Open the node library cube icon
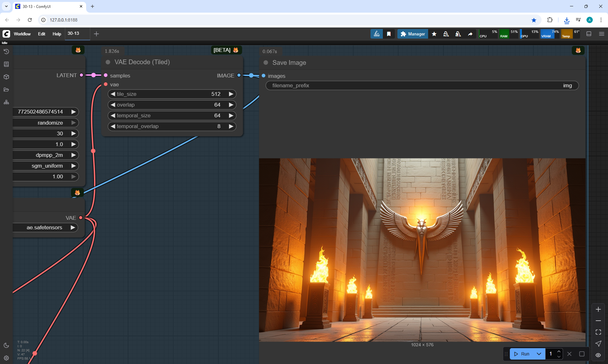Image resolution: width=608 pixels, height=364 pixels. tap(6, 77)
